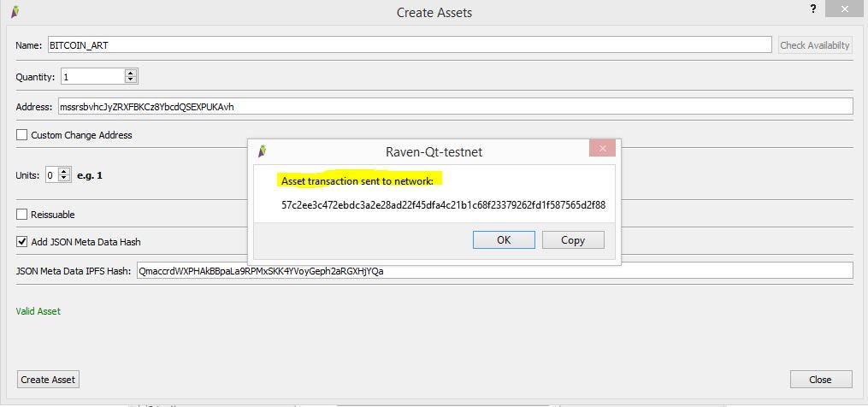The width and height of the screenshot is (868, 407).
Task: Click the 'Add JSON Meta Data Hash' label
Action: (x=86, y=242)
